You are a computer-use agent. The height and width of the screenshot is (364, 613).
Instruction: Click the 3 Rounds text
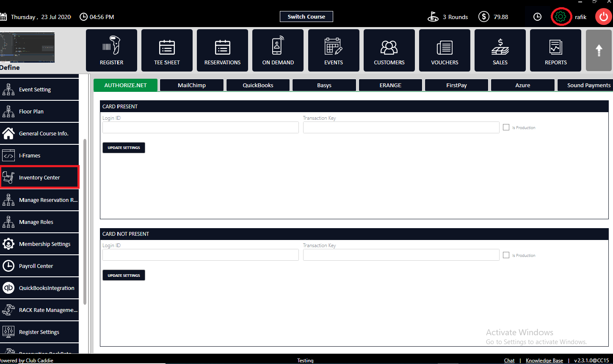456,17
